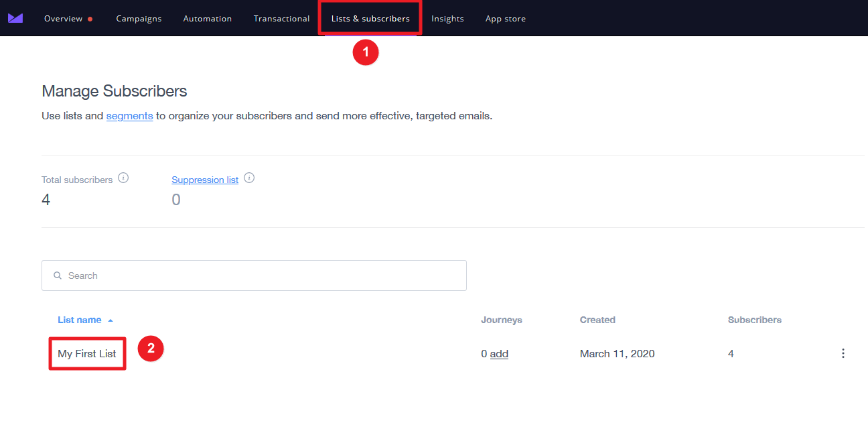Go to the Campaigns tab
Screen dimensions: 868x433
139,18
